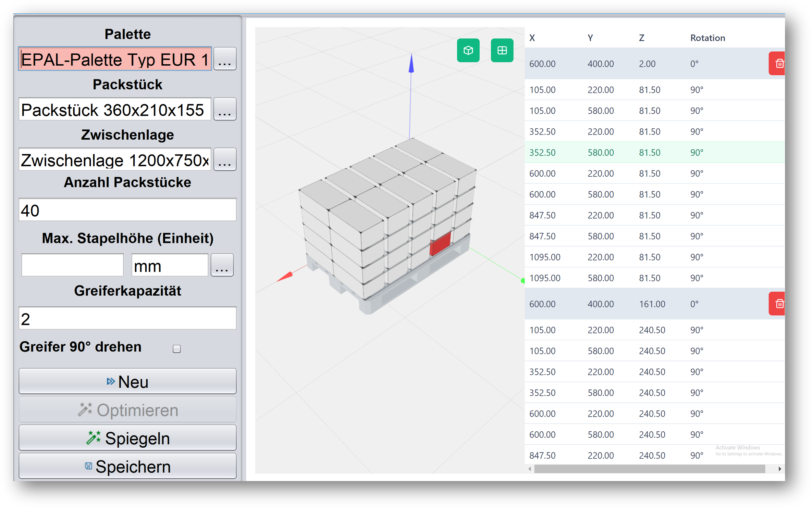Edit the Greiferkapazität field showing 2
The image size is (812, 508).
pyautogui.click(x=128, y=318)
